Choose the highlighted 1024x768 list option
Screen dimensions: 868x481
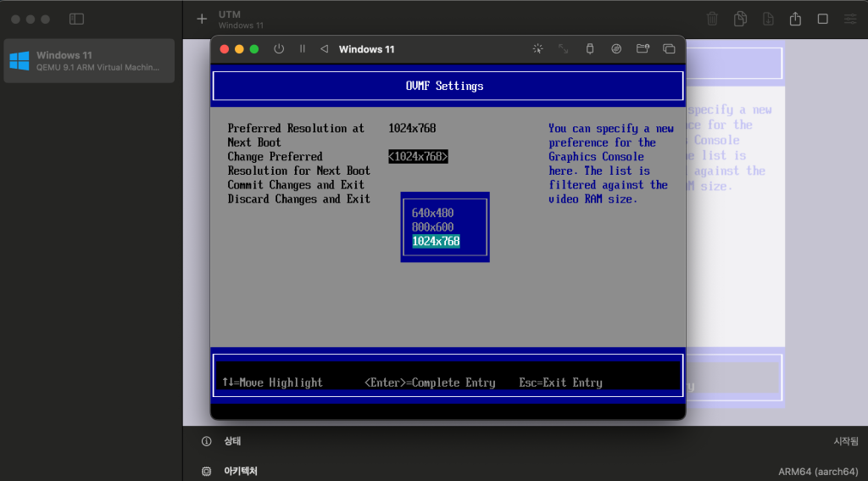pyautogui.click(x=436, y=241)
